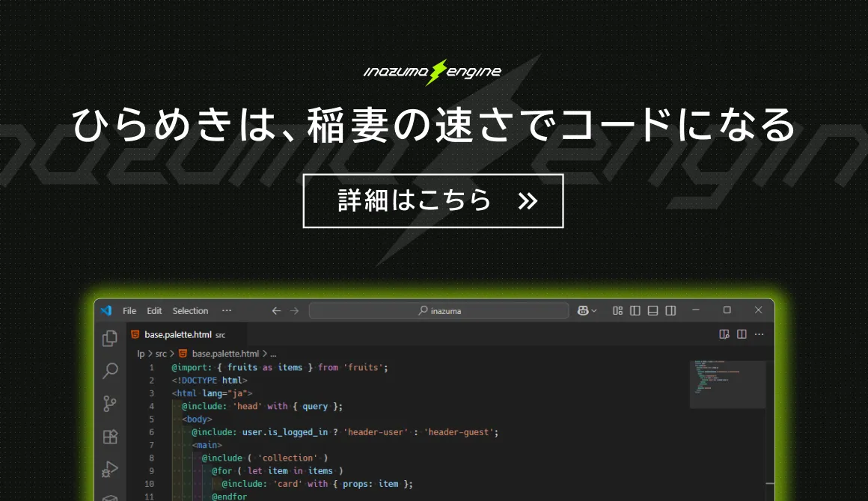
Task: Open editor More Actions ellipsis menu
Action: (759, 334)
